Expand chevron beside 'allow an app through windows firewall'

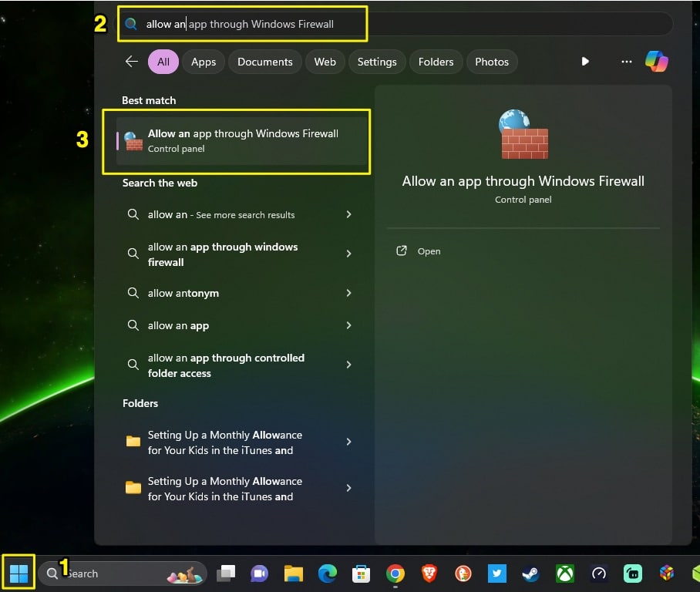click(x=348, y=254)
